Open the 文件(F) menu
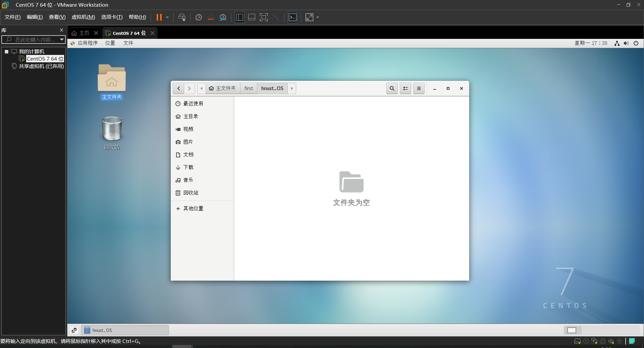Screen dimensions: 644x348 pos(12,17)
